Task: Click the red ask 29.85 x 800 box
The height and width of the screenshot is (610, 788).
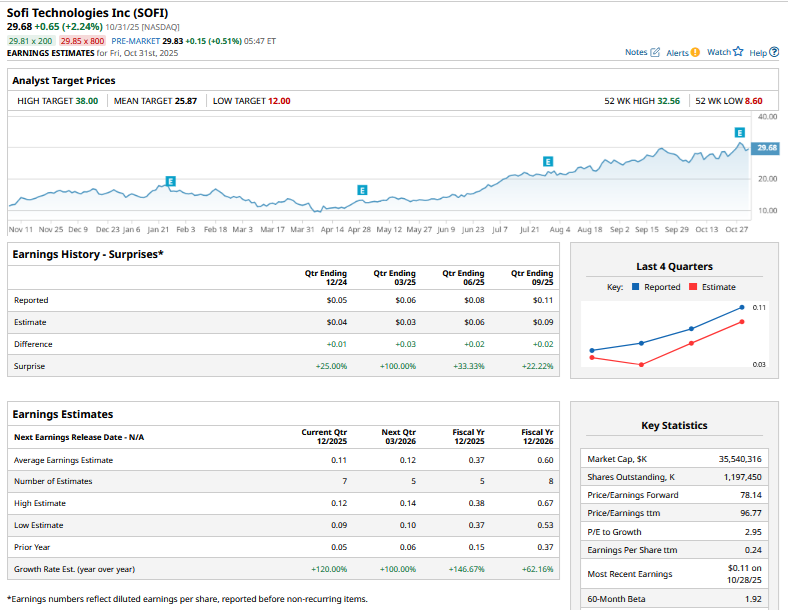Action: (x=82, y=41)
